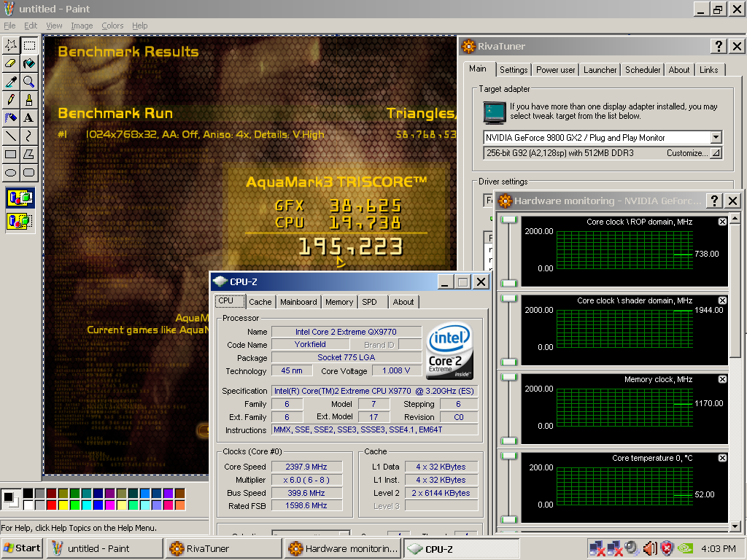Open the target adapter dropdown list

tap(716, 138)
